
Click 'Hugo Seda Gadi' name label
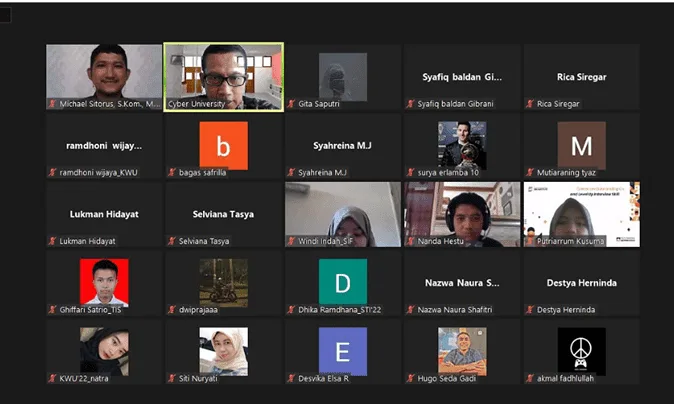pyautogui.click(x=447, y=378)
